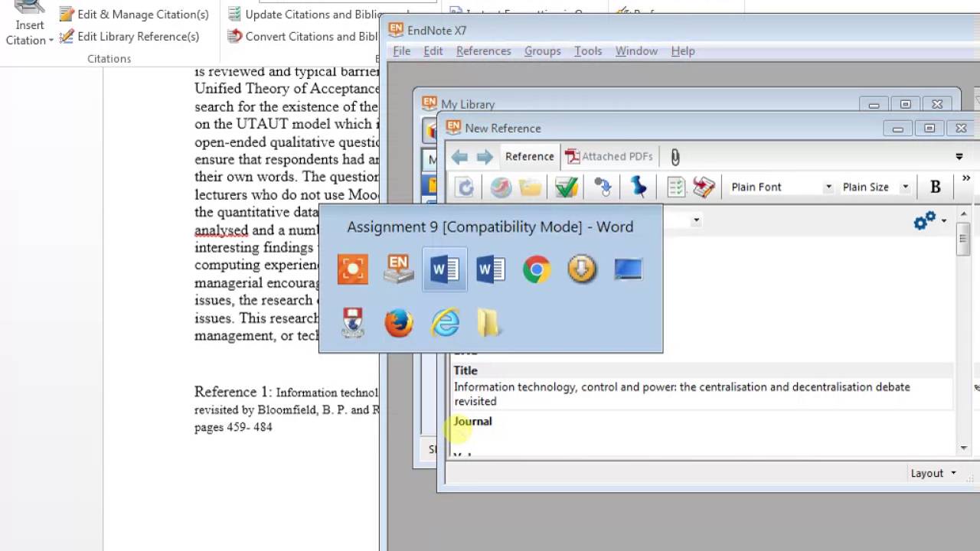Screen dimensions: 980x551
Task: Click the paperclip attach file icon
Action: tap(675, 157)
